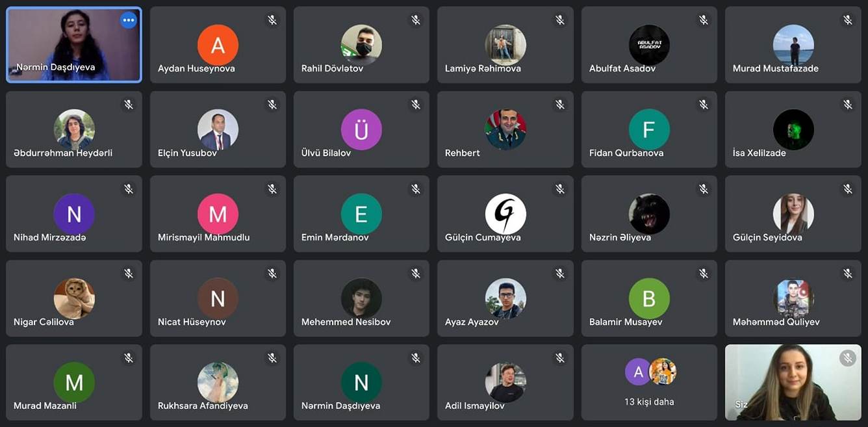Select Elçin Yusubov's profile picture
The image size is (868, 427).
coord(218,129)
